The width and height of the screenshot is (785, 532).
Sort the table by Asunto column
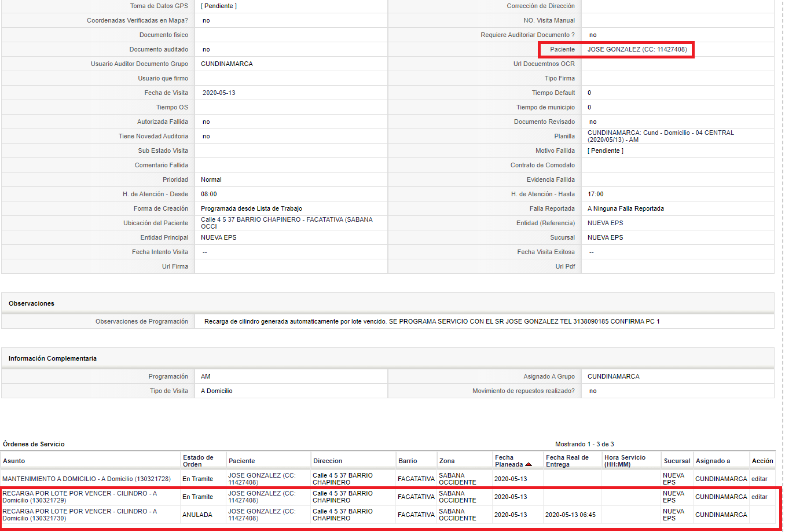click(14, 461)
